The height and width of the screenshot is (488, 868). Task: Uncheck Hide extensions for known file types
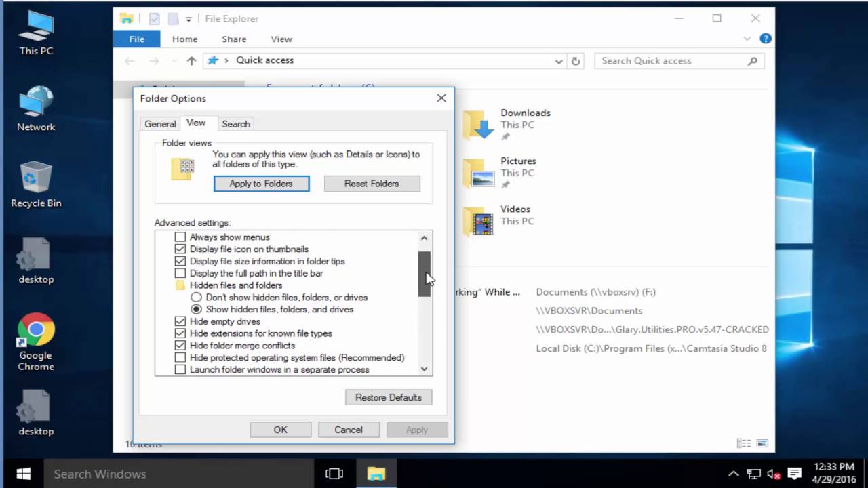[180, 333]
